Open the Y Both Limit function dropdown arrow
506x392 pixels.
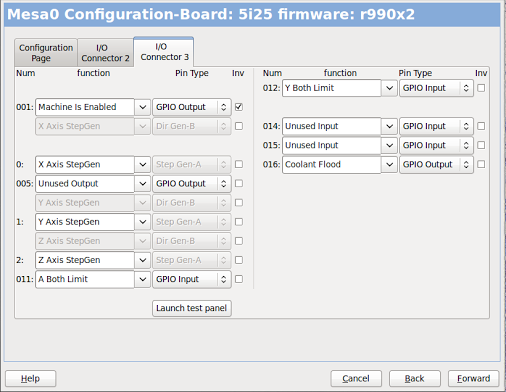pos(389,88)
